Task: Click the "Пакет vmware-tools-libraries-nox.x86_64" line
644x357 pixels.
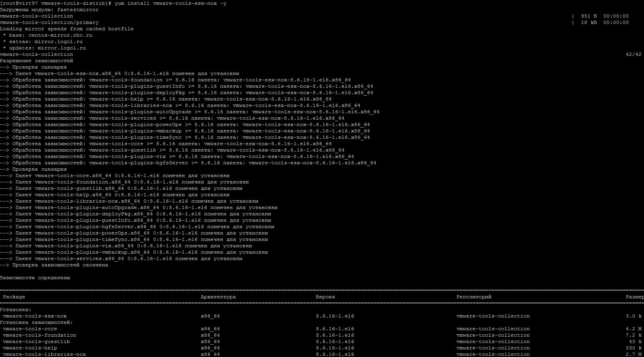Action: coord(129,201)
